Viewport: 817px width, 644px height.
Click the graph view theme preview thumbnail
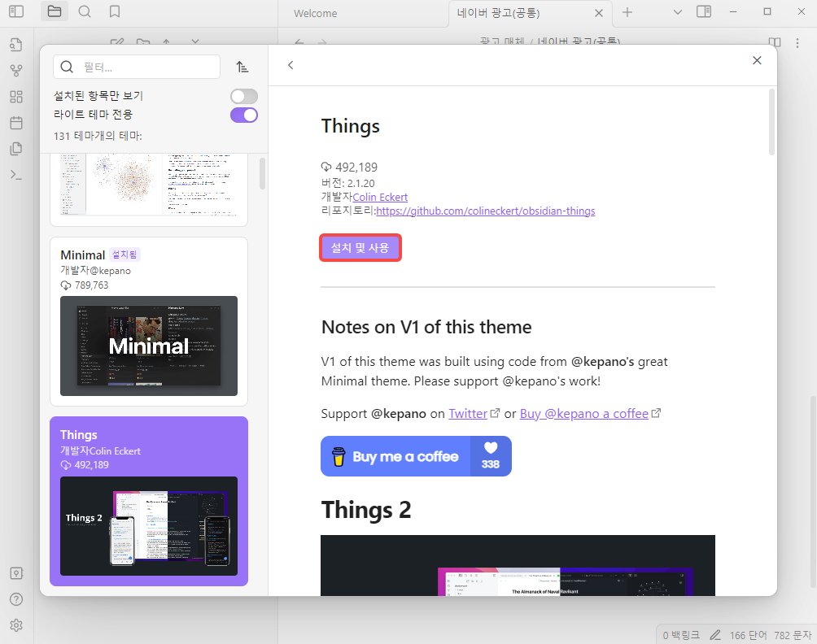149,185
